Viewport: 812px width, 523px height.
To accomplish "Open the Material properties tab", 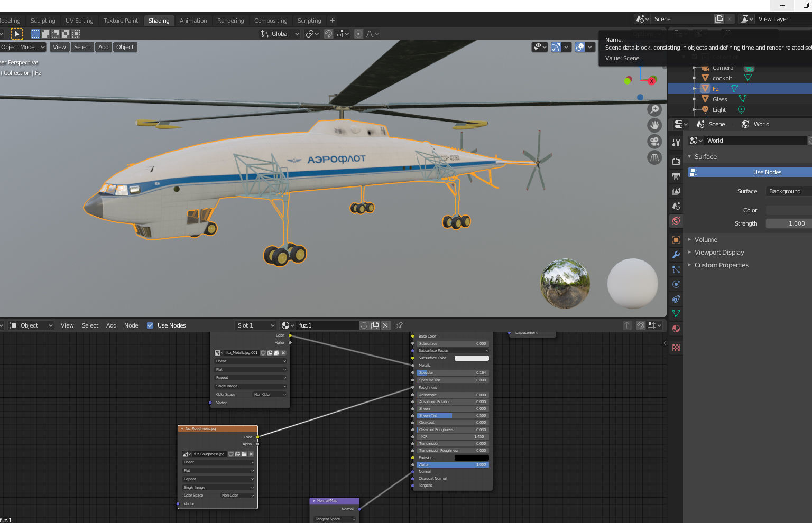I will 676,329.
